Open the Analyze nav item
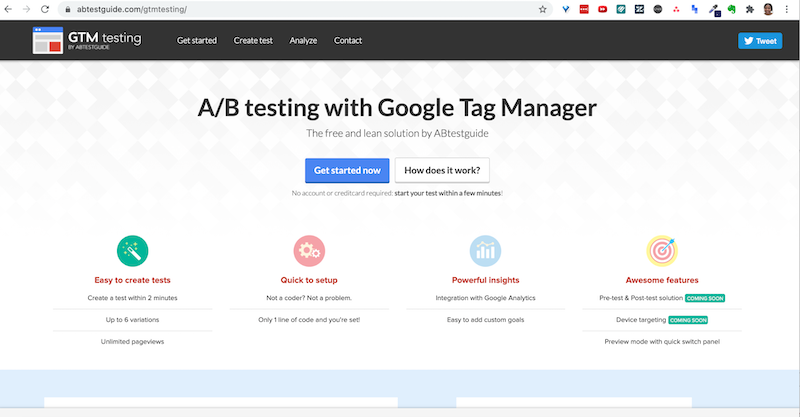Screen dimensions: 800x417 (303, 40)
